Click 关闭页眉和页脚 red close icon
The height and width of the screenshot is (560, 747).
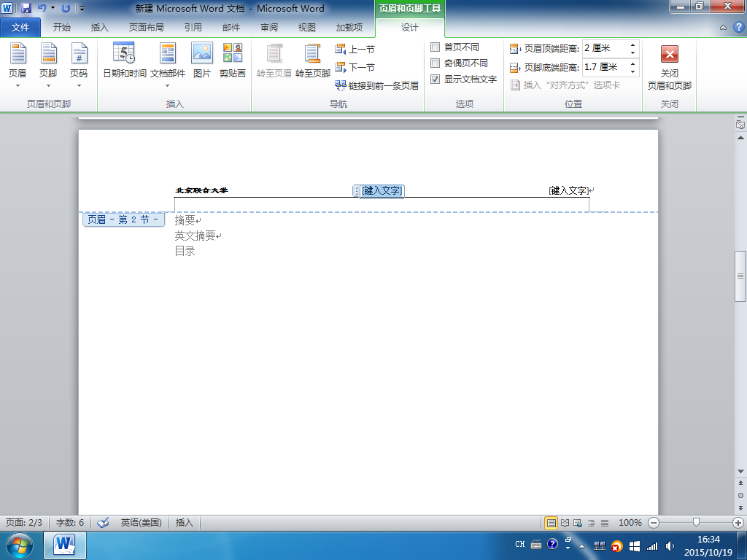[670, 54]
